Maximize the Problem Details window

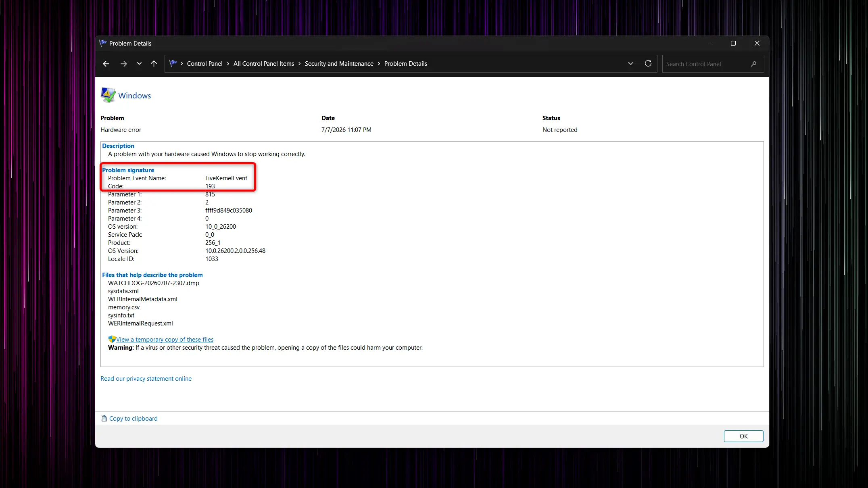pos(733,43)
